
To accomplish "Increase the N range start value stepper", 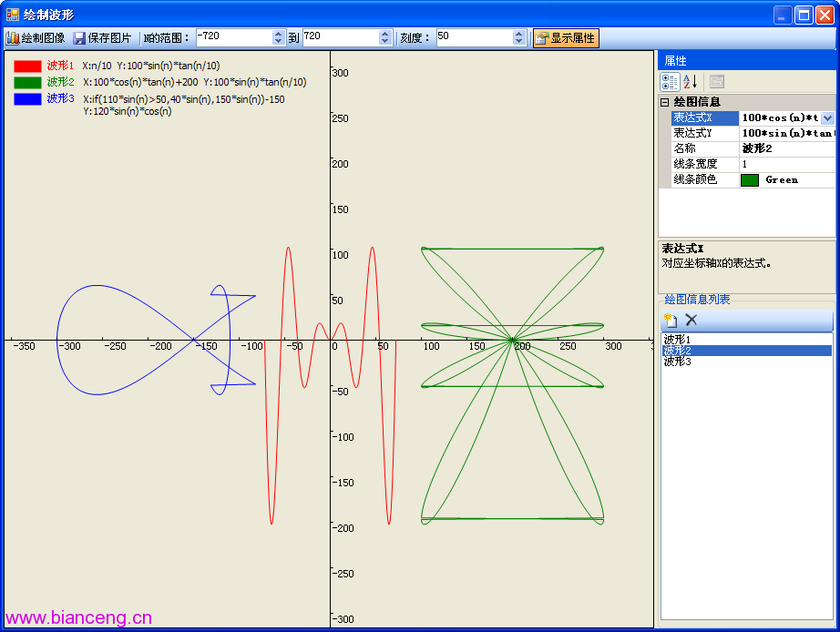I will click(278, 34).
